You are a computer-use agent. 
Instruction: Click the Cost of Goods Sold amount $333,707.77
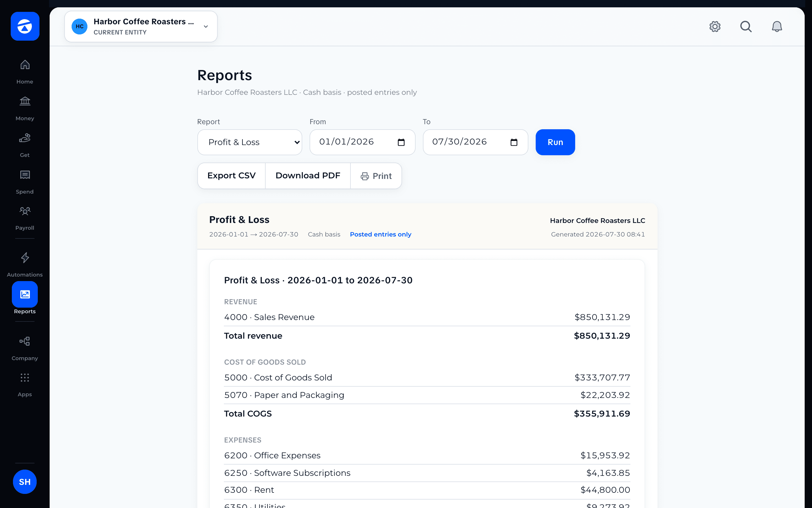602,378
